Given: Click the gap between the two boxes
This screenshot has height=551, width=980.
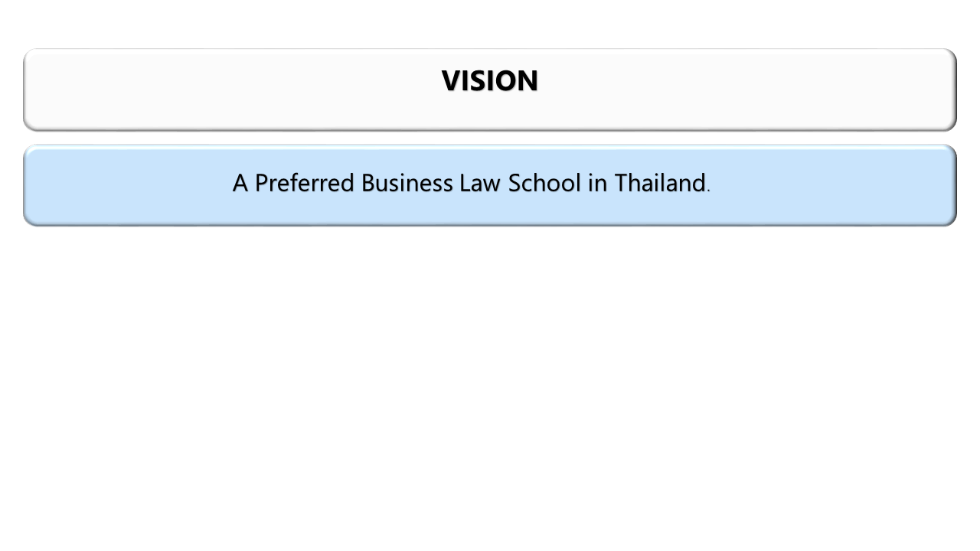Looking at the screenshot, I should coord(490,138).
